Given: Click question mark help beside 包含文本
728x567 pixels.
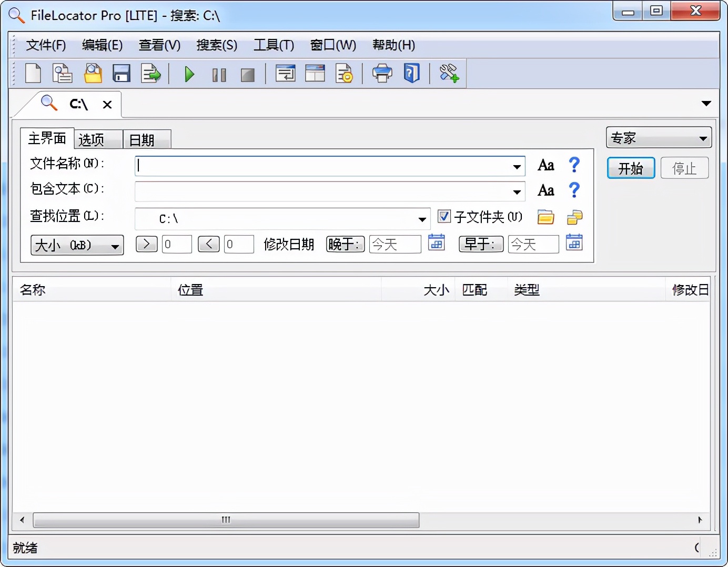Looking at the screenshot, I should point(574,190).
